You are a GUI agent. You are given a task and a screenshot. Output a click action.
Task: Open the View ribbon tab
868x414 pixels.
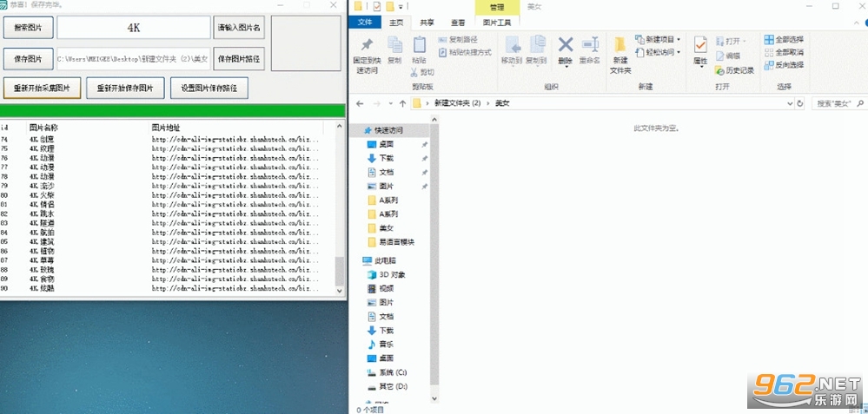pos(458,23)
